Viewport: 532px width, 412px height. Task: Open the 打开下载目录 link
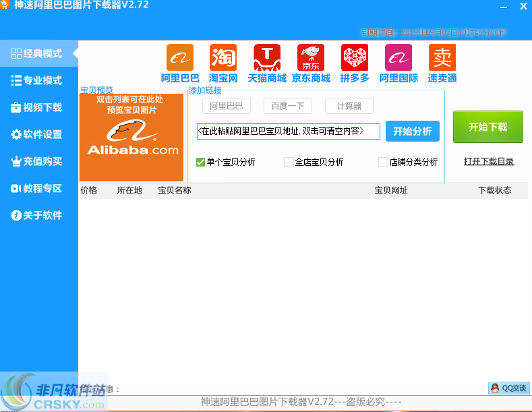[x=489, y=162]
